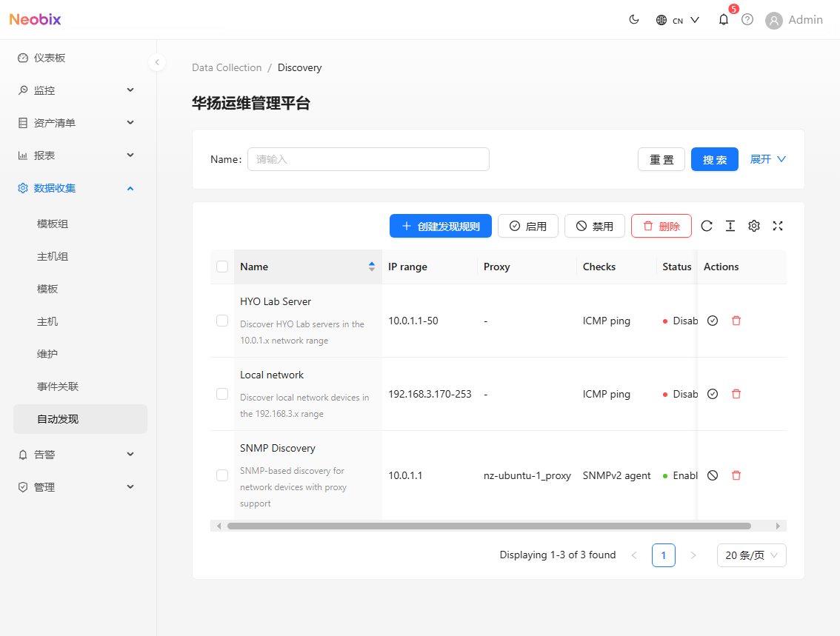The height and width of the screenshot is (636, 840).
Task: Click the 创建发现规则 button
Action: [441, 226]
